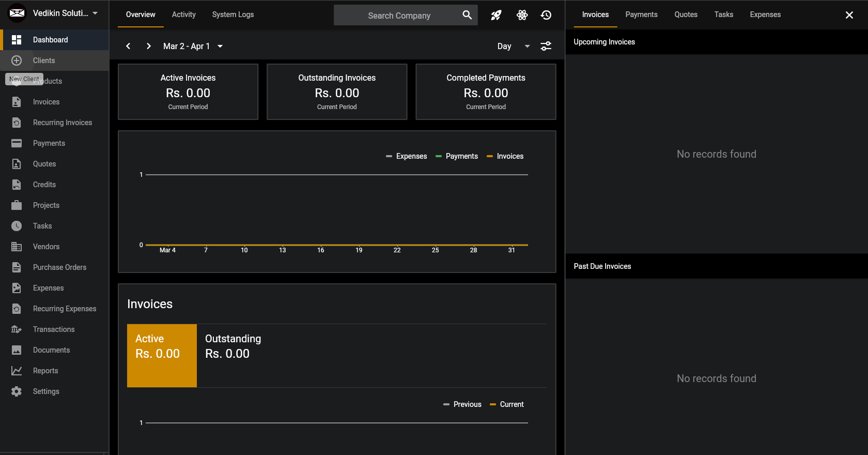The height and width of the screenshot is (455, 868).
Task: Switch to the Activity tab
Action: (184, 14)
